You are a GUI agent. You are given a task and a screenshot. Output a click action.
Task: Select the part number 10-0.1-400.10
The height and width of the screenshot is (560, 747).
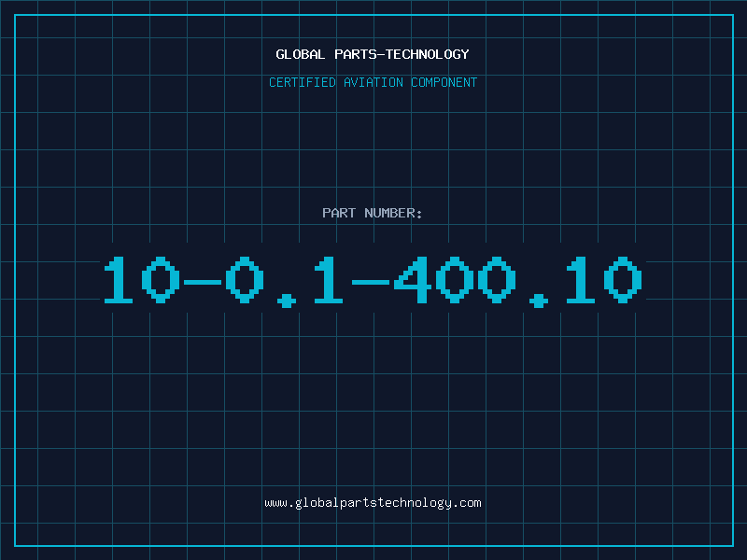click(x=373, y=280)
